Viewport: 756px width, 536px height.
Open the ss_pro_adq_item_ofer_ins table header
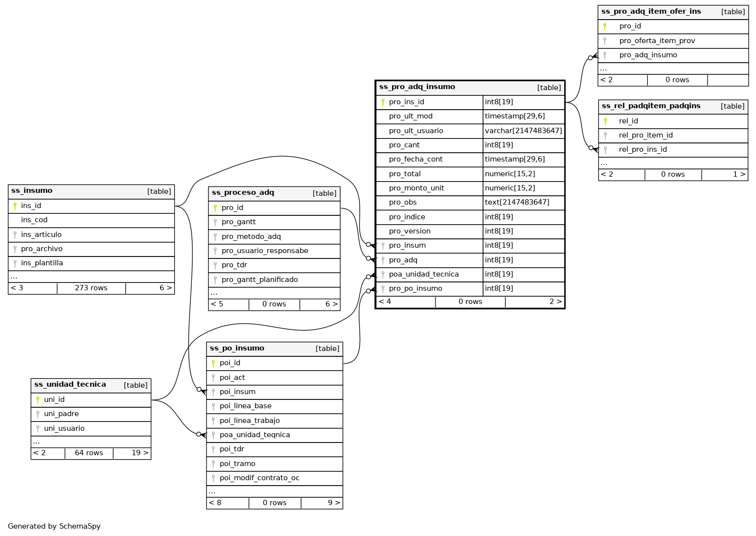coord(651,12)
